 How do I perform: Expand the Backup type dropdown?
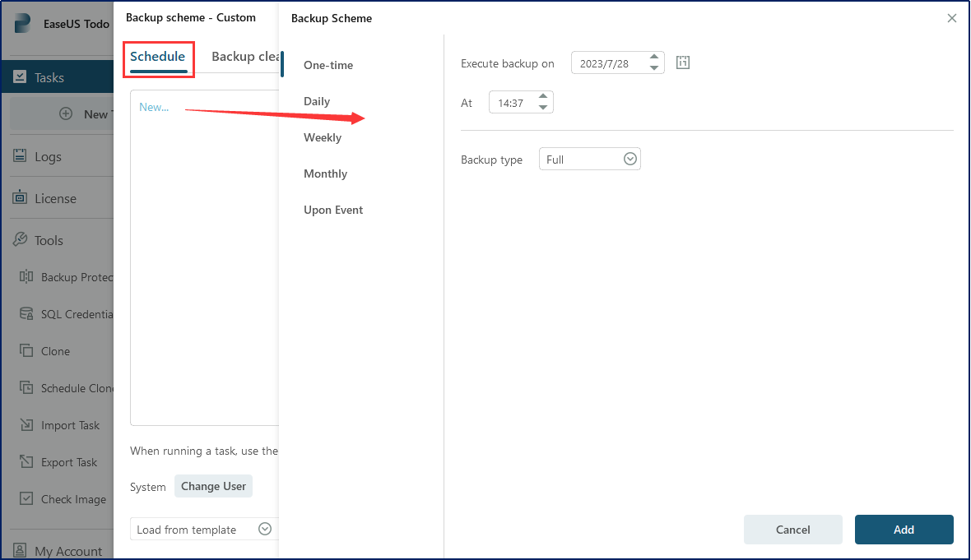click(x=630, y=160)
